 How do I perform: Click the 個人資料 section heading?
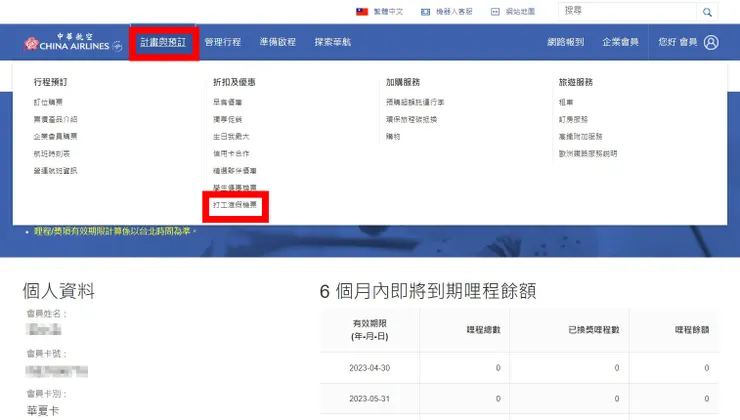[59, 291]
